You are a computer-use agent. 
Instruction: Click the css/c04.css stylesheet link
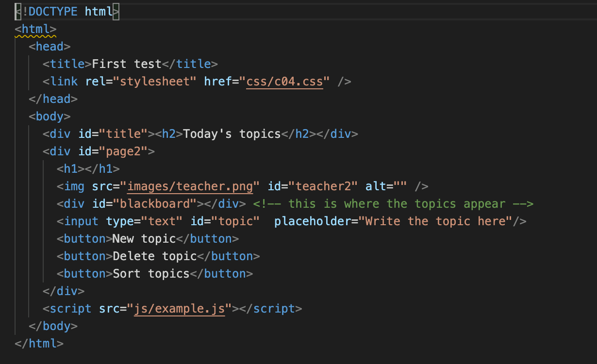(x=285, y=81)
